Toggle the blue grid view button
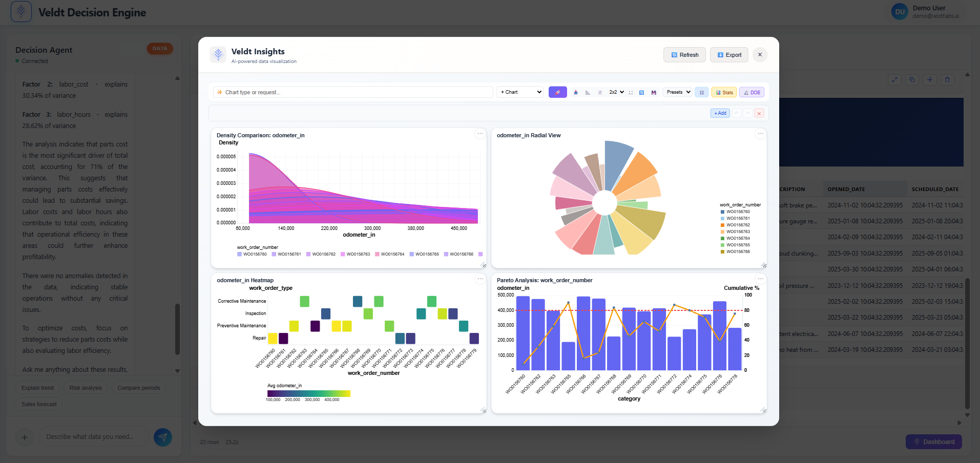This screenshot has height=463, width=980. tap(702, 92)
